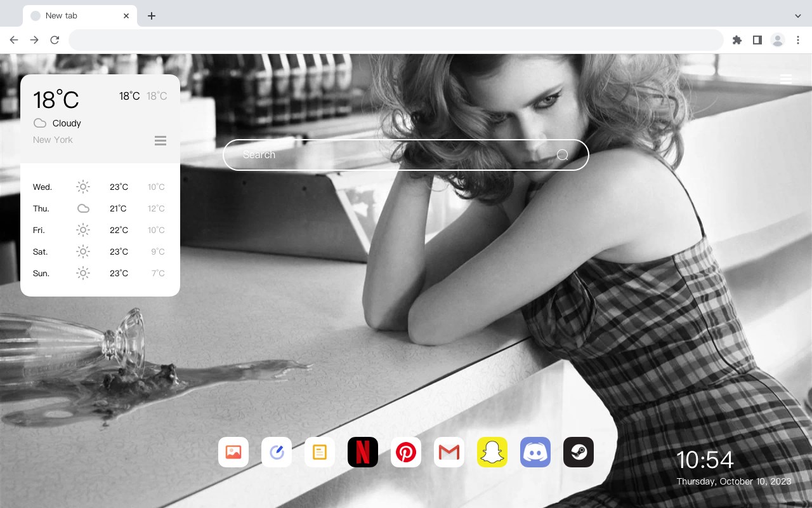This screenshot has width=812, height=508.
Task: Open the Chrome profile avatar
Action: click(x=778, y=40)
